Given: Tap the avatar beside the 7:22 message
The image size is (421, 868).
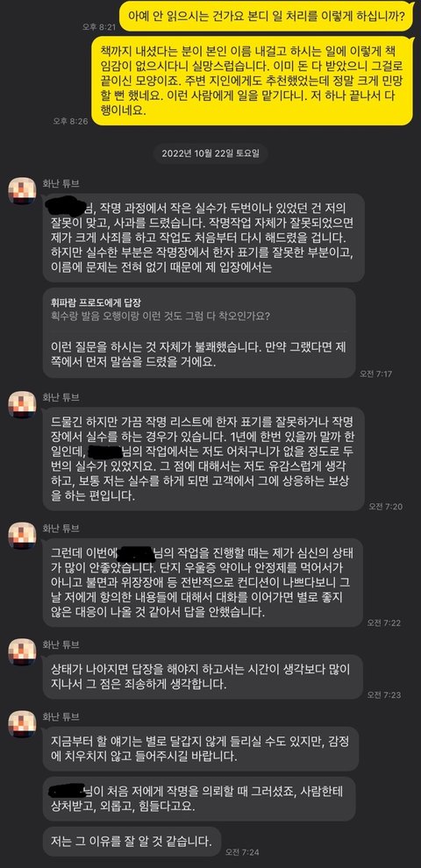Looking at the screenshot, I should pos(22,536).
